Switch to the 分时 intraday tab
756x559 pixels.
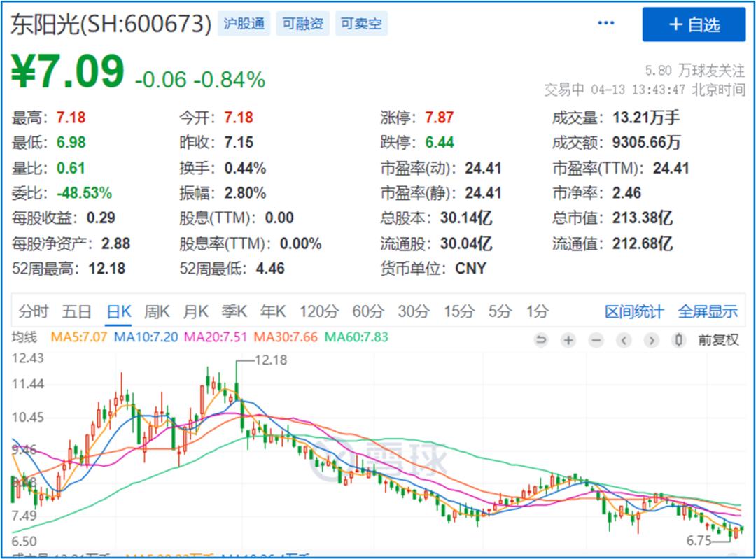[34, 311]
